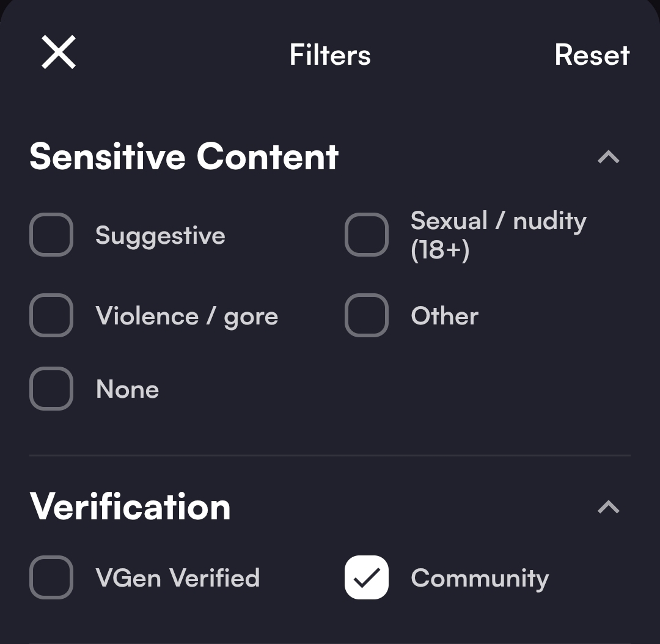Click the "None" label text

(127, 390)
